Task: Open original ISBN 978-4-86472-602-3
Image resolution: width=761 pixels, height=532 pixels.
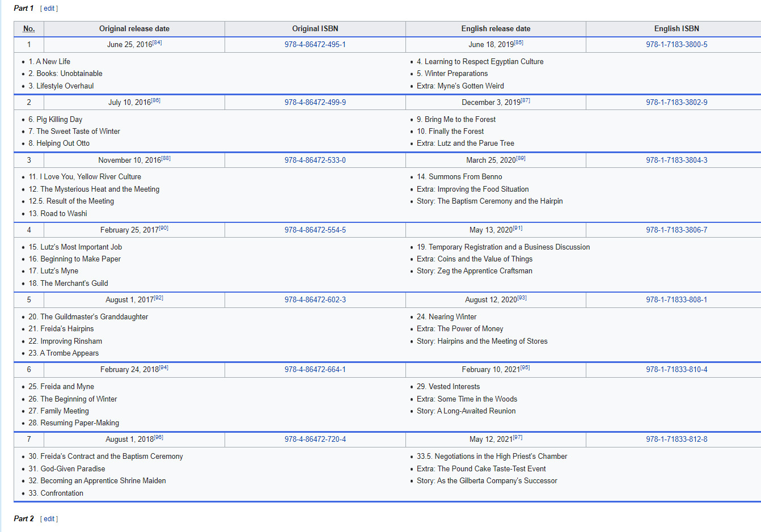Action: [x=315, y=300]
